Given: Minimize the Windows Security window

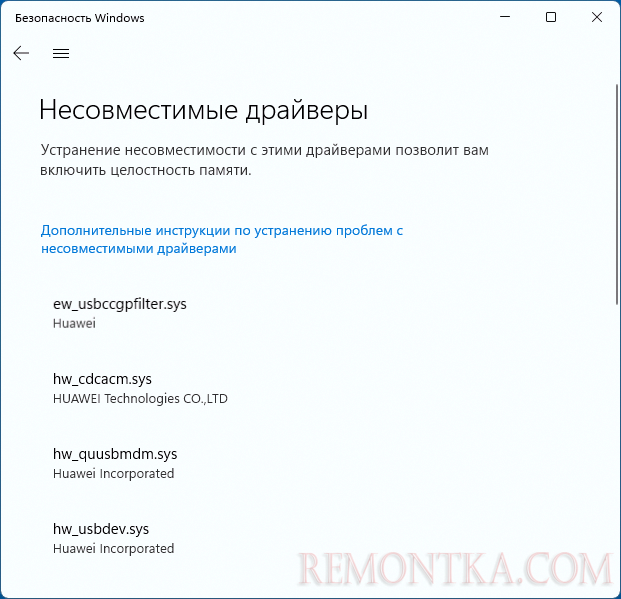Looking at the screenshot, I should tap(505, 17).
